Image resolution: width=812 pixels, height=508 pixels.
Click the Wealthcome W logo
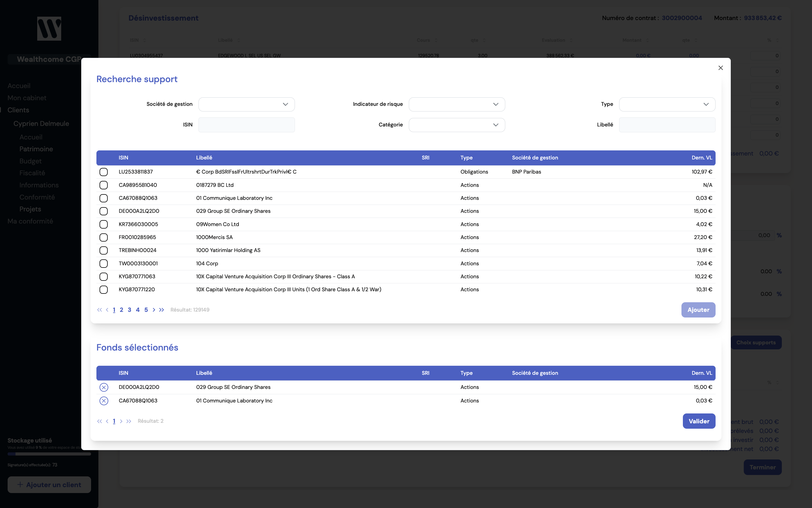[x=49, y=29]
